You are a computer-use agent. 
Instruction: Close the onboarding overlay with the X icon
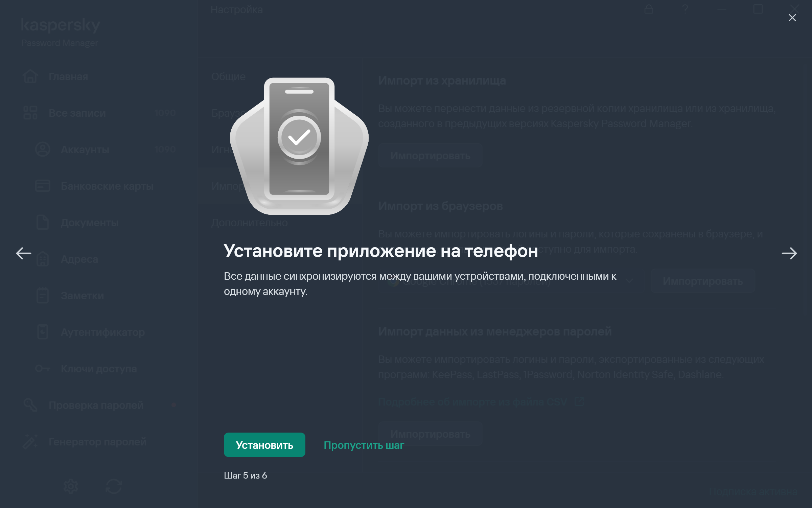click(792, 18)
